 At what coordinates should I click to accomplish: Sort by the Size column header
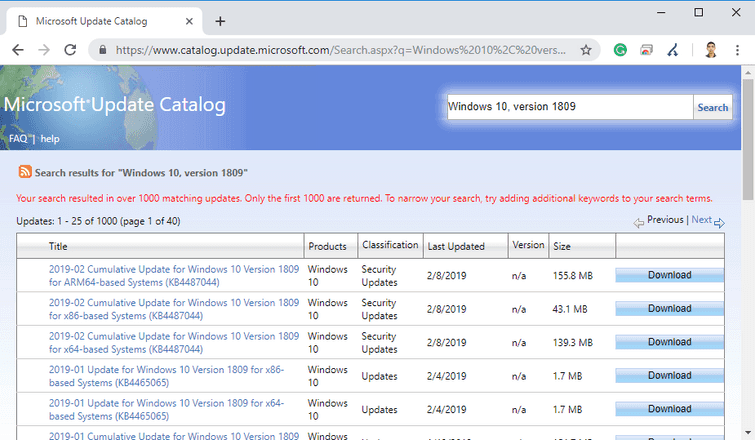(x=561, y=246)
